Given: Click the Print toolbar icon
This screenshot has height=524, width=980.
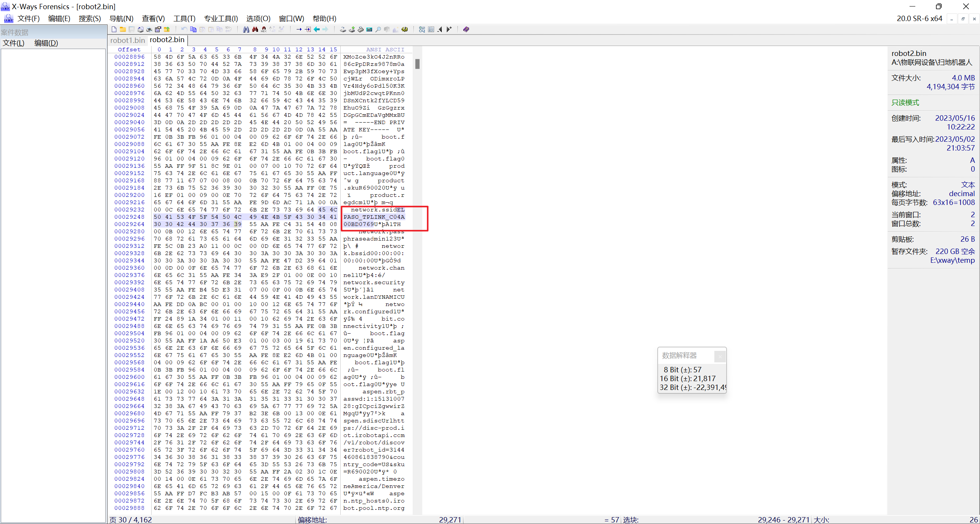Looking at the screenshot, I should (149, 29).
